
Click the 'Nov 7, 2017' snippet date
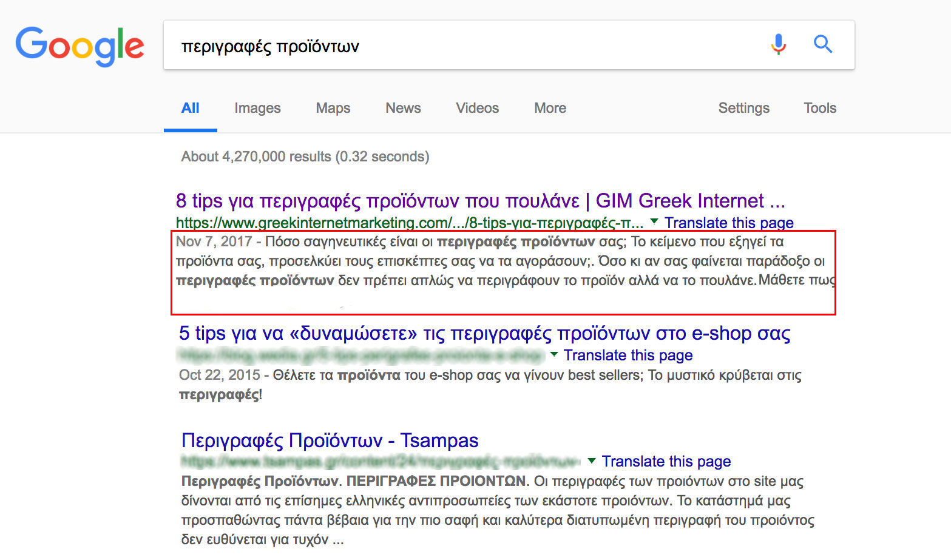click(214, 241)
